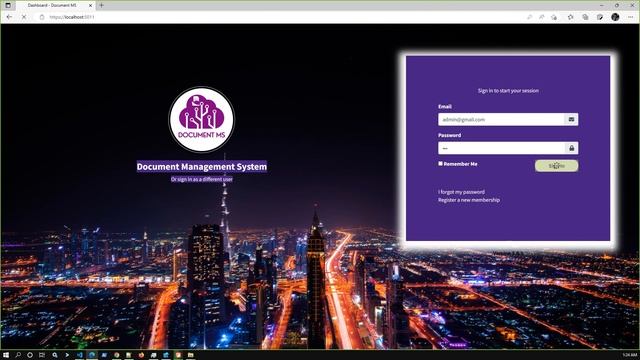
Task: Open Task View from the taskbar
Action: (x=42, y=355)
